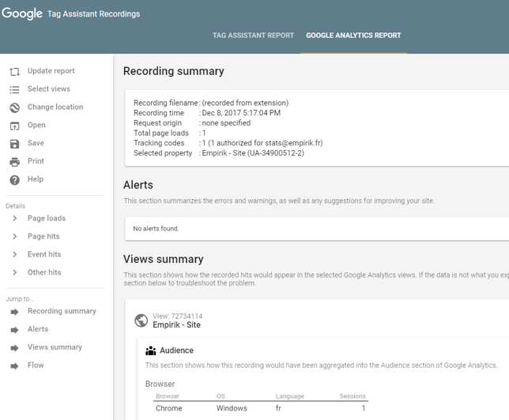Click the Google Tag Assistant Recordings logo

point(71,14)
